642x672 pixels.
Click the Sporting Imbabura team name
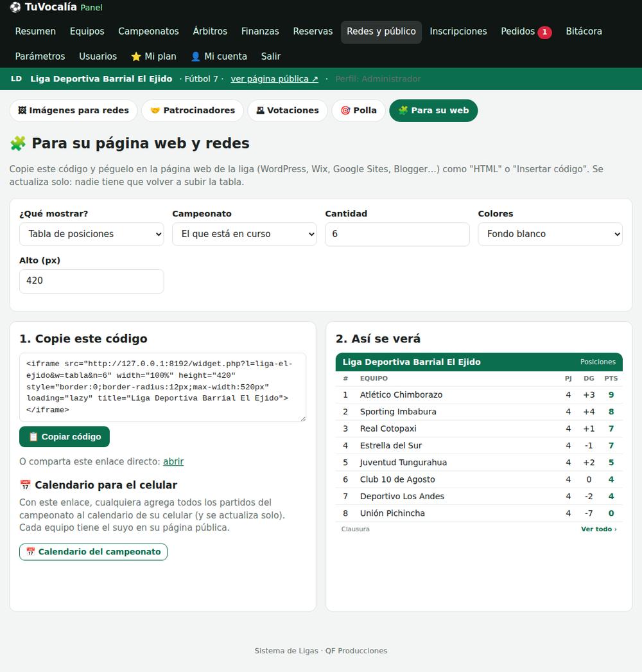tap(398, 412)
